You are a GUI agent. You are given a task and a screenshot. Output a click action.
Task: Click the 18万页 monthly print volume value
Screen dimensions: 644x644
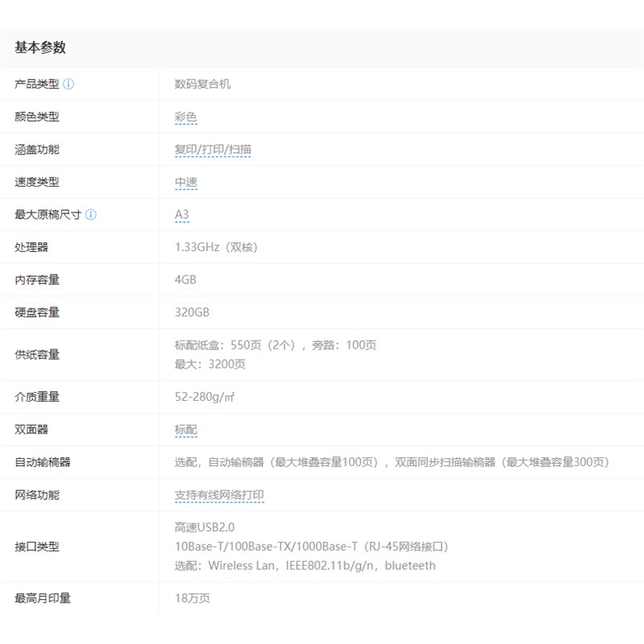192,598
